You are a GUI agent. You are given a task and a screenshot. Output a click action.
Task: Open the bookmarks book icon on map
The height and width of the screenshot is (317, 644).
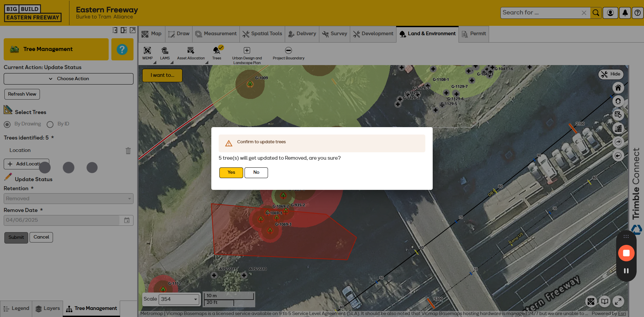(x=604, y=301)
